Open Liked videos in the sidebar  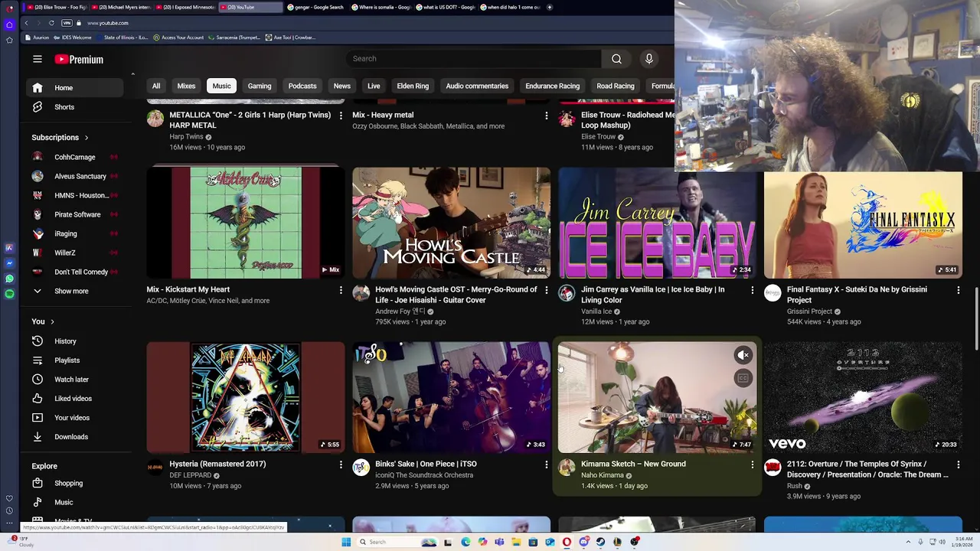point(74,399)
